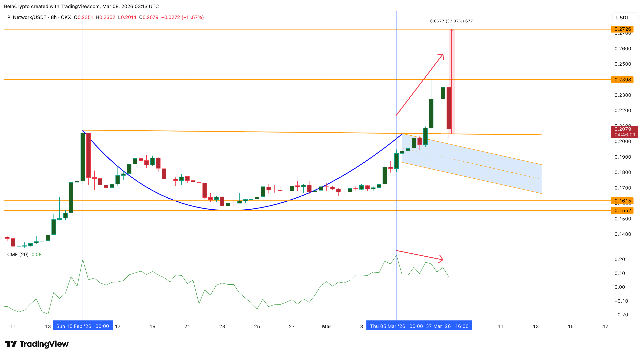Click the CMF (20) indicator label
Image resolution: width=644 pixels, height=356 pixels.
tap(18, 254)
